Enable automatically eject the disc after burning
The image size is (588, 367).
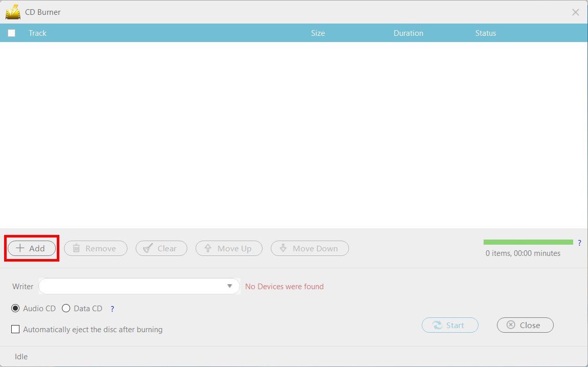pos(16,330)
